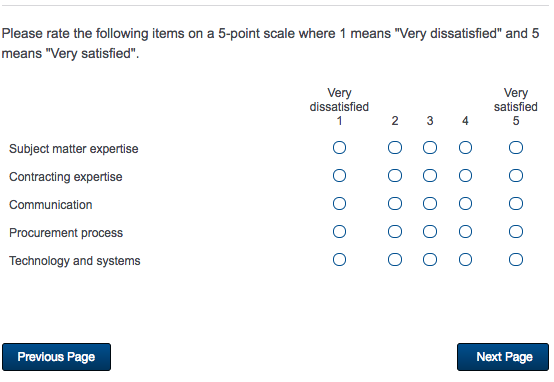
Task: Rate Procurement process as 4
Action: pos(465,232)
